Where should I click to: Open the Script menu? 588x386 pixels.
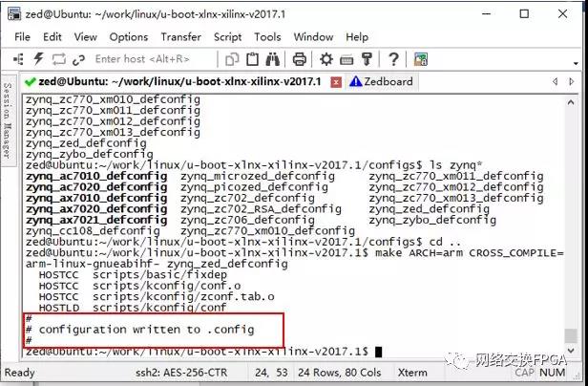click(x=227, y=37)
